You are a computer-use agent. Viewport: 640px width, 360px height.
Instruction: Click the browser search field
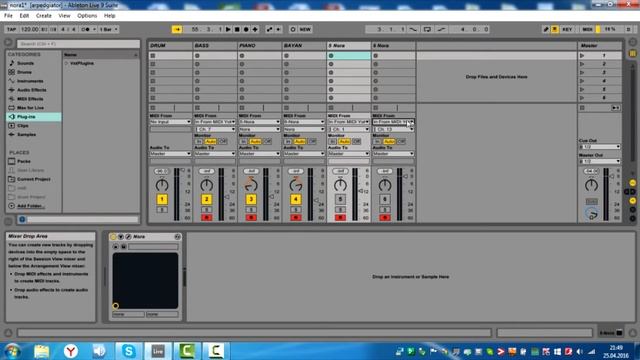tap(78, 44)
